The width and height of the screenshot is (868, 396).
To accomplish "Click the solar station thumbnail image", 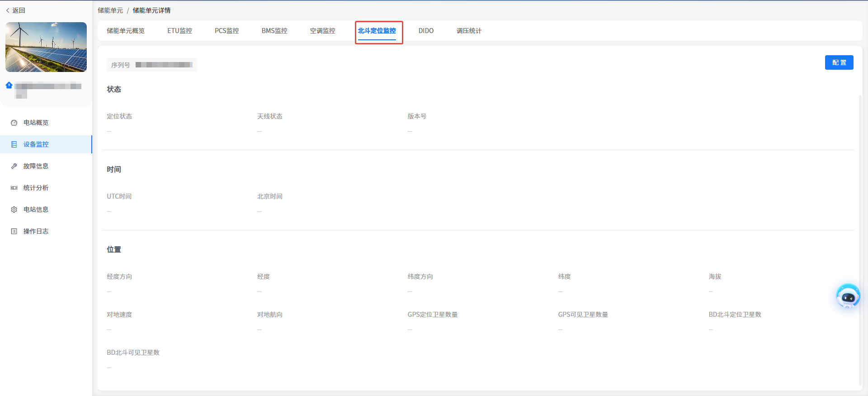I will 46,47.
